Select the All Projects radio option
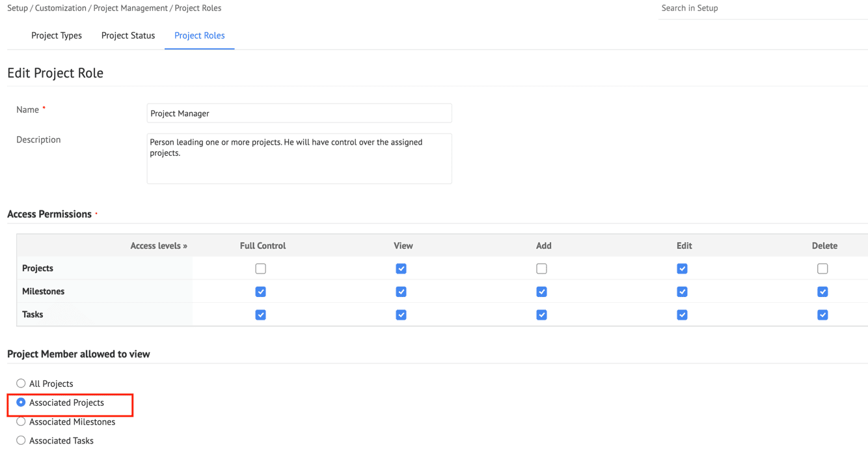This screenshot has width=868, height=452. pyautogui.click(x=21, y=384)
